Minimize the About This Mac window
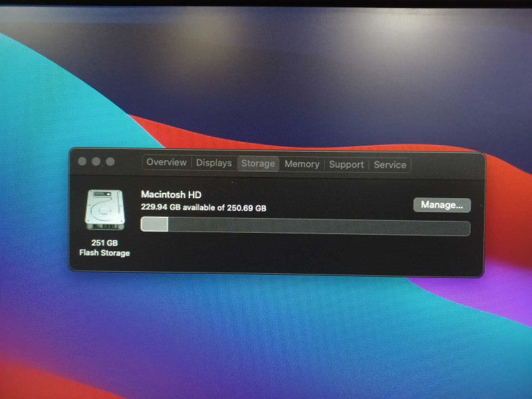Image resolution: width=532 pixels, height=399 pixels. tap(96, 162)
